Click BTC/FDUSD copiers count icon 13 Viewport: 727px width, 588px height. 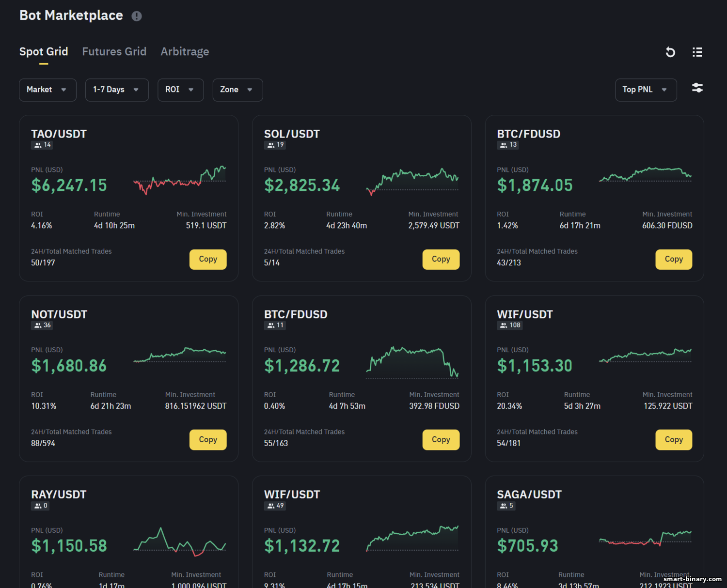click(508, 145)
